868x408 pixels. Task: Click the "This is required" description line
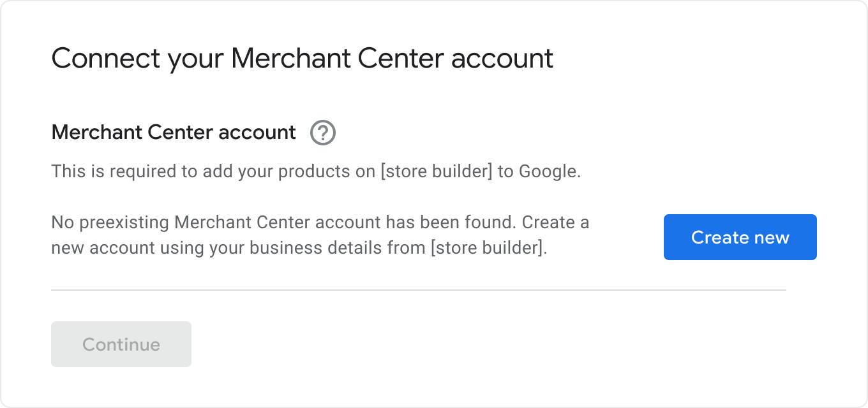[316, 171]
